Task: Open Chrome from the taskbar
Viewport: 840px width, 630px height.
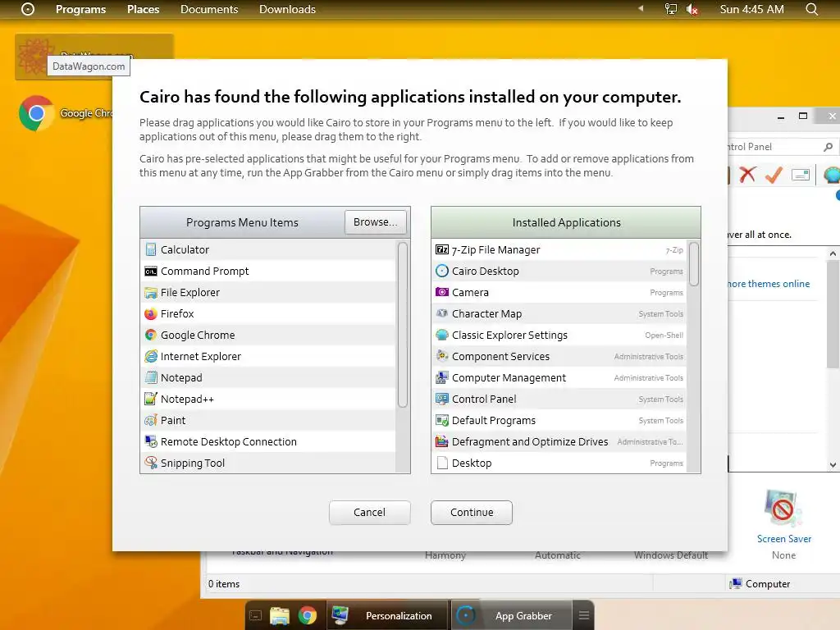Action: 308,615
